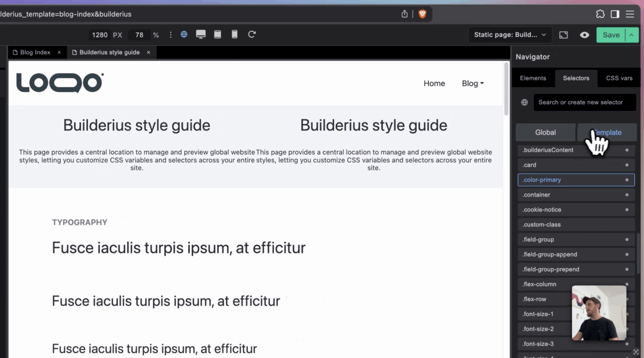644x358 pixels.
Task: Switch to tablet viewport icon
Action: coord(217,34)
